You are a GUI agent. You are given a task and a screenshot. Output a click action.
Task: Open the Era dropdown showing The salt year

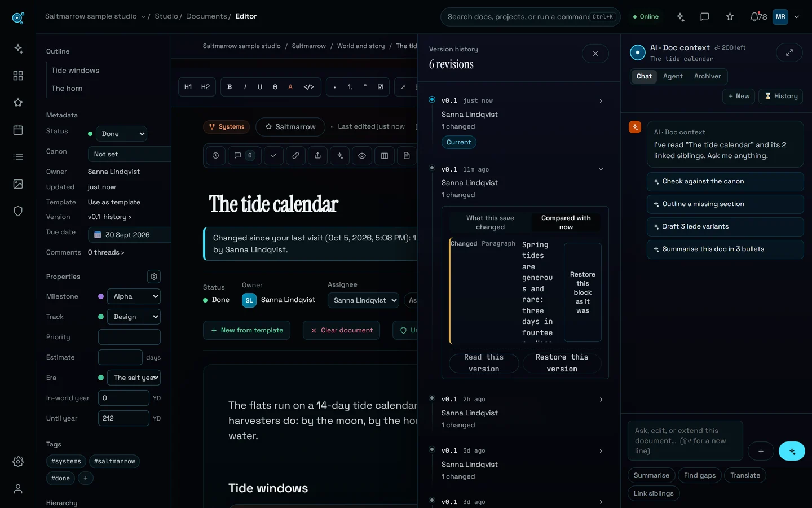pos(134,378)
